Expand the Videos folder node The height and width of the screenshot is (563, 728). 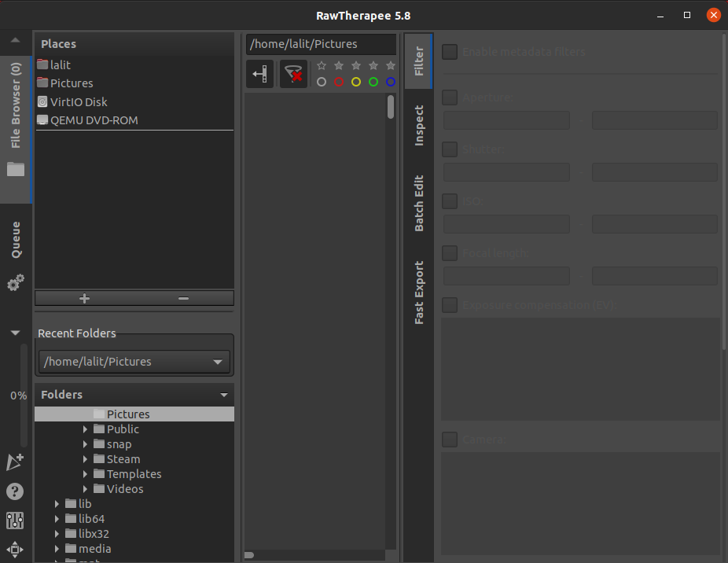86,489
